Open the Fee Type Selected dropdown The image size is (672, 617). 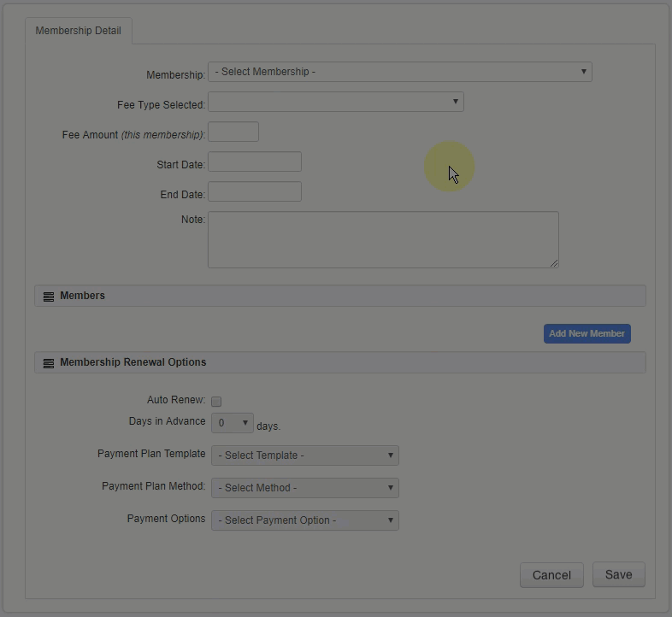(335, 102)
